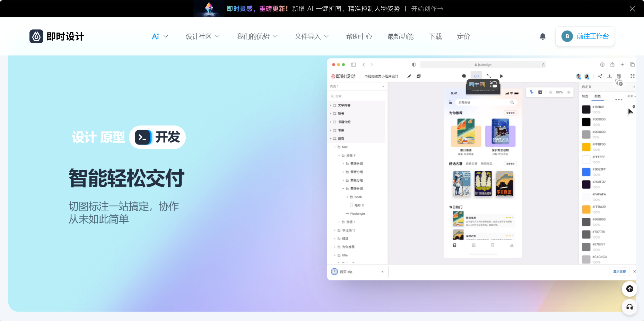The height and width of the screenshot is (321, 644).
Task: Select the Rectangle layer in tree
Action: pyautogui.click(x=357, y=214)
